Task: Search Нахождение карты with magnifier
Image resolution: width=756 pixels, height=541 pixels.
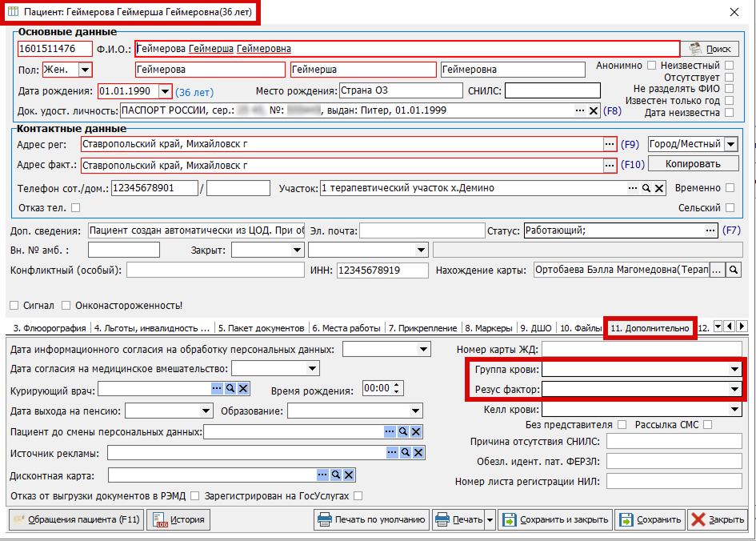Action: [x=734, y=270]
